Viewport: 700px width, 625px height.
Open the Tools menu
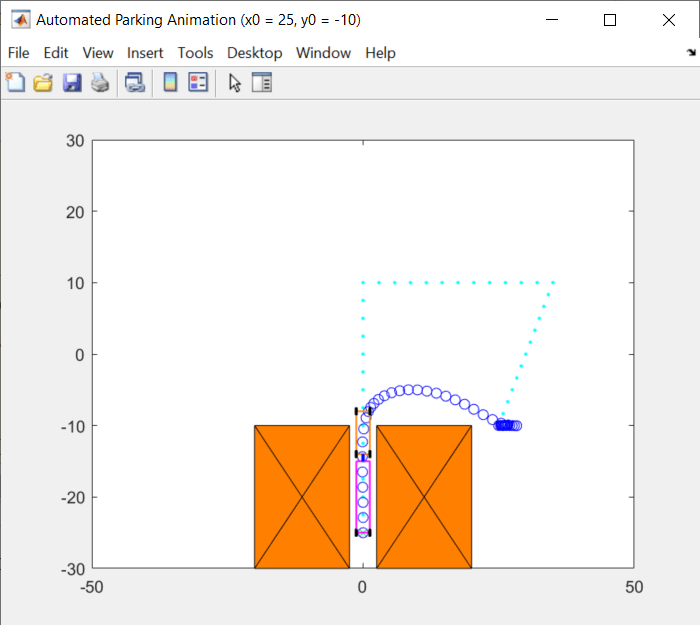(195, 53)
